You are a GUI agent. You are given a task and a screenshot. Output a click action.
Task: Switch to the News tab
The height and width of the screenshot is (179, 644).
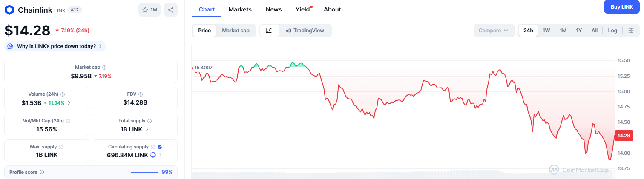tap(273, 9)
